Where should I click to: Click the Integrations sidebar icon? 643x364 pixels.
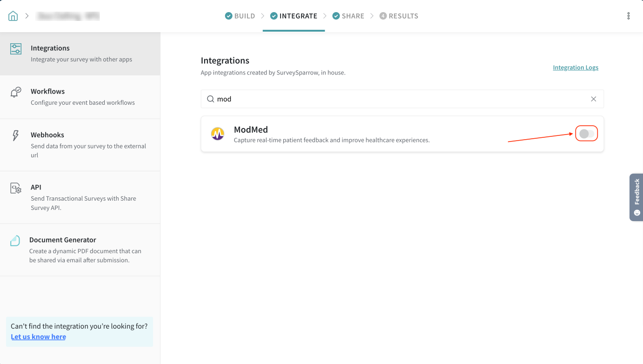[16, 49]
